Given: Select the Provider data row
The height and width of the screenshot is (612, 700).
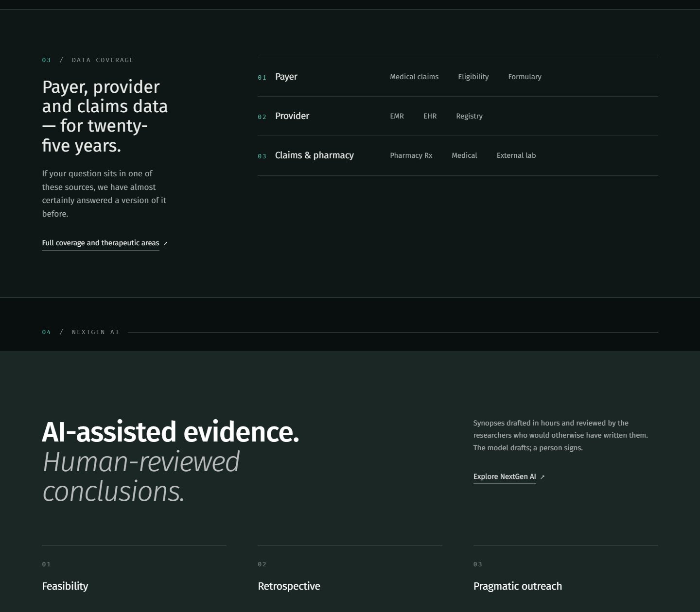Looking at the screenshot, I should click(x=458, y=116).
